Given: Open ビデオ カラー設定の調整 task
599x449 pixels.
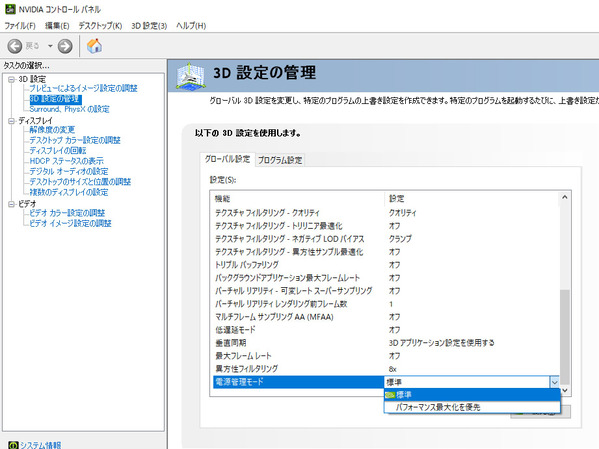Looking at the screenshot, I should [x=67, y=213].
